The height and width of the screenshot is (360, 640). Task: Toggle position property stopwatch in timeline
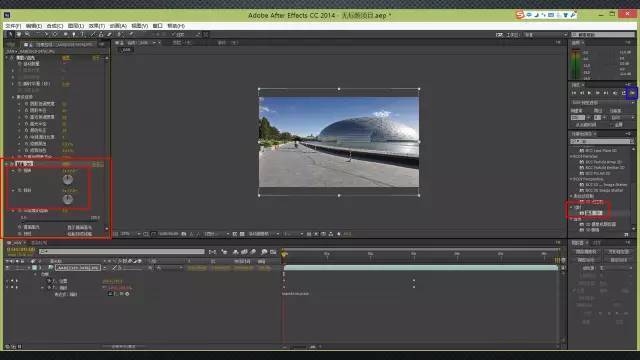pos(49,281)
